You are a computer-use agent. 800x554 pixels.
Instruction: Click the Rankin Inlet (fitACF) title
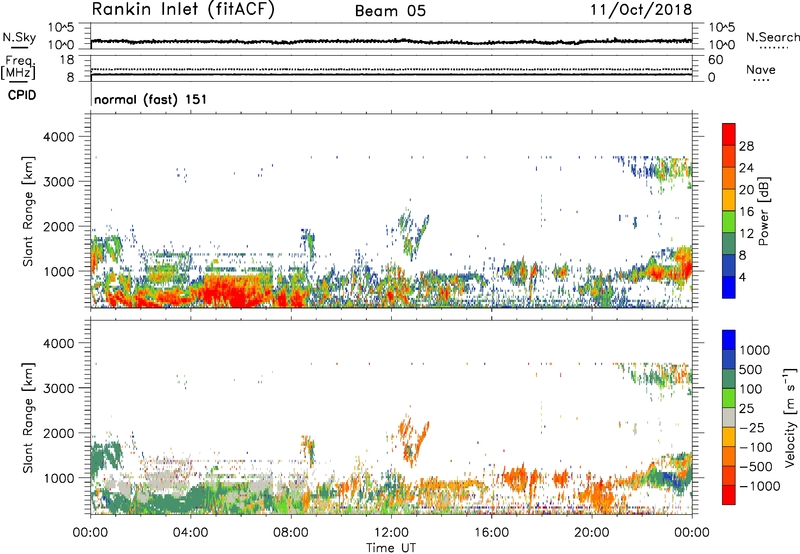pos(183,9)
